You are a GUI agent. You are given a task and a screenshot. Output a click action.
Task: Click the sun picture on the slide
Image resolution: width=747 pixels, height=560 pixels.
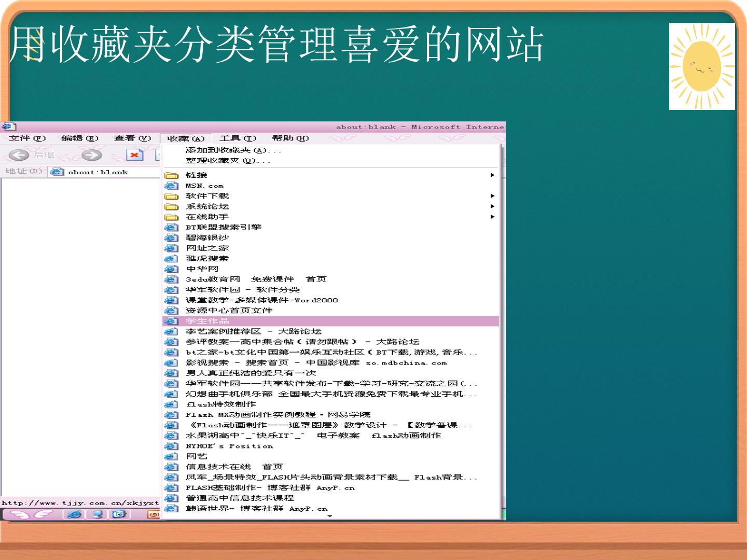pyautogui.click(x=702, y=66)
